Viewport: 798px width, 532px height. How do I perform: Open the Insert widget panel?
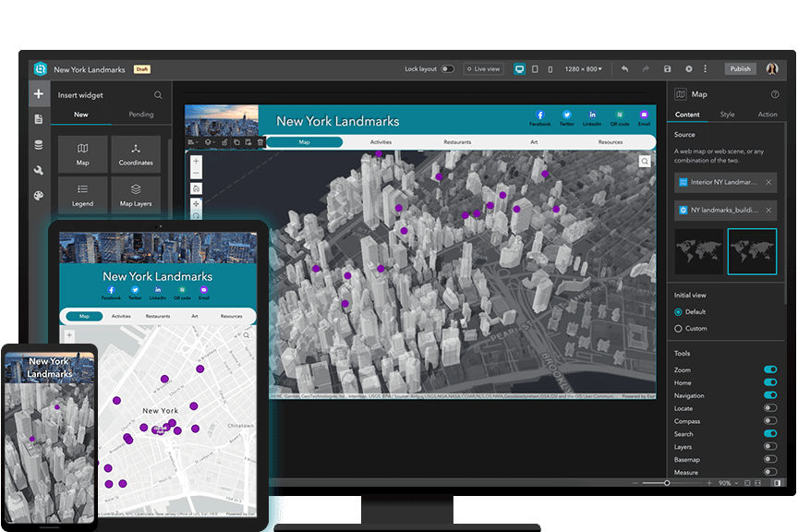[x=39, y=93]
